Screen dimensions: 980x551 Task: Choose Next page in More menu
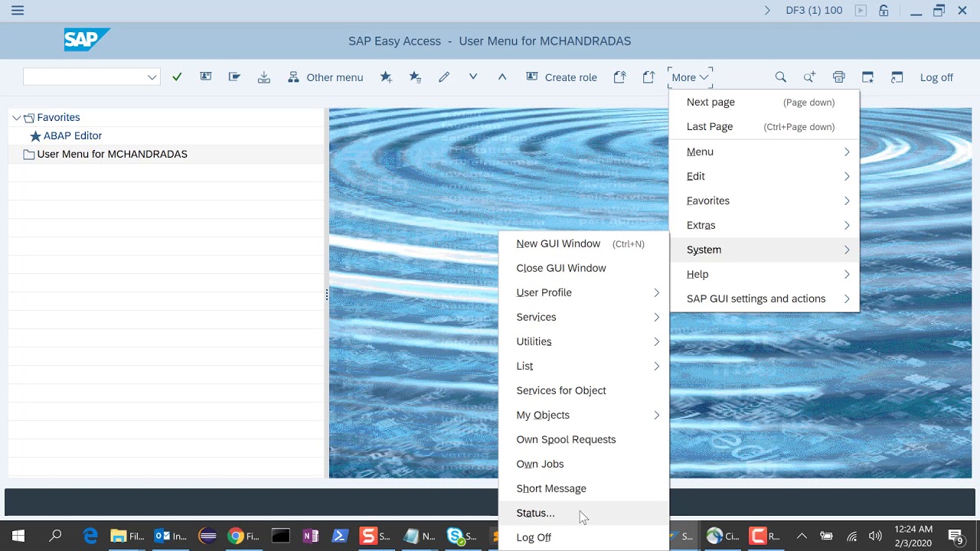(x=764, y=102)
